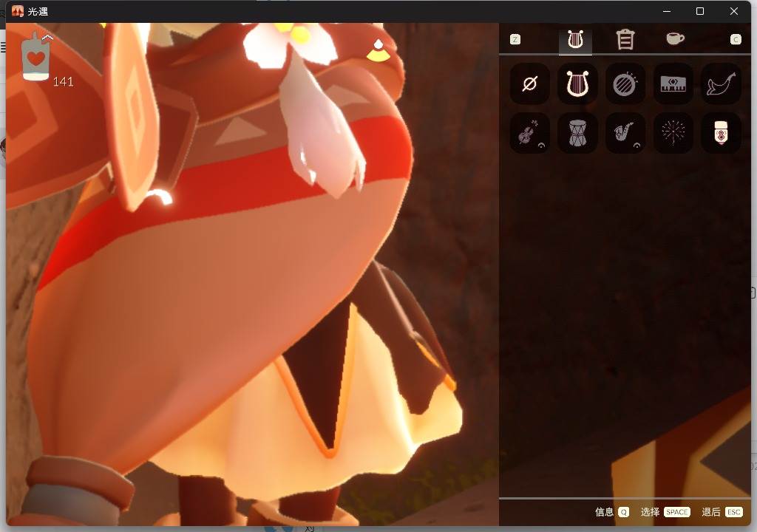This screenshot has width=757, height=532.
Task: Close the 光遇 game window
Action: click(x=734, y=11)
